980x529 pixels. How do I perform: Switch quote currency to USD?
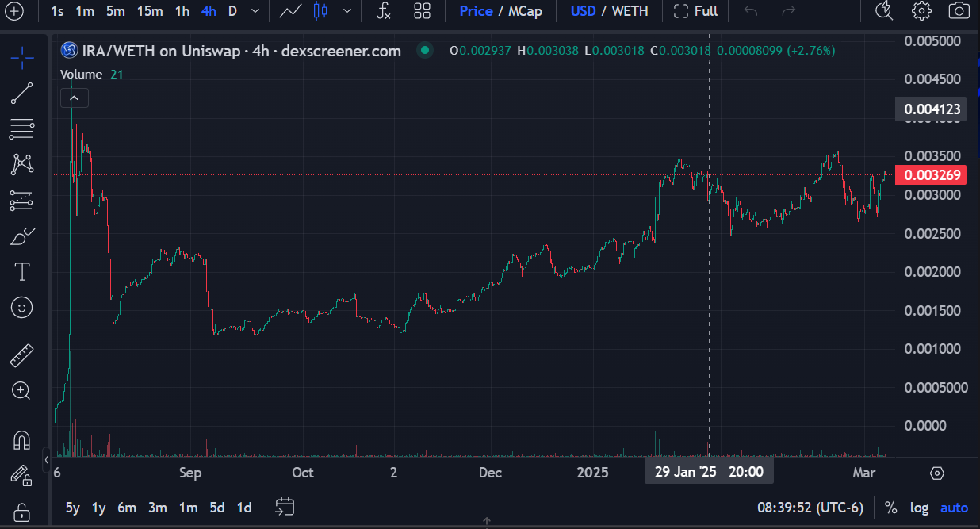pyautogui.click(x=584, y=11)
